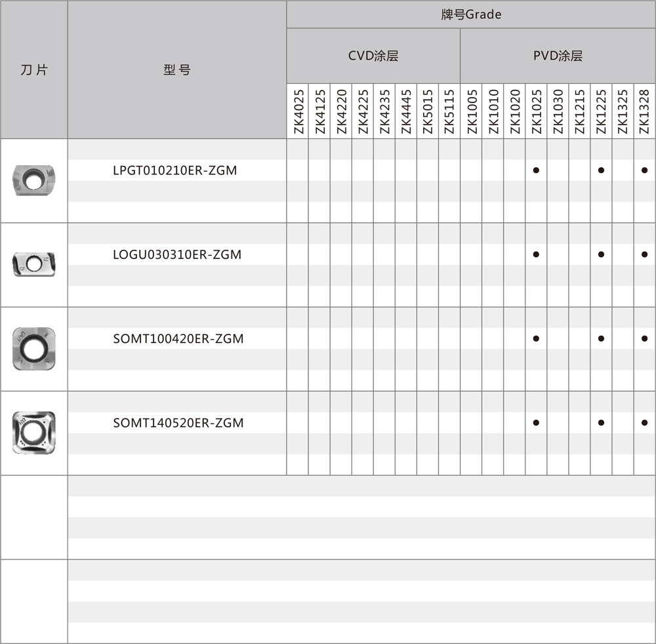Image resolution: width=656 pixels, height=644 pixels.
Task: Select model name SOMT100420ER-ZGM
Action: pyautogui.click(x=178, y=339)
